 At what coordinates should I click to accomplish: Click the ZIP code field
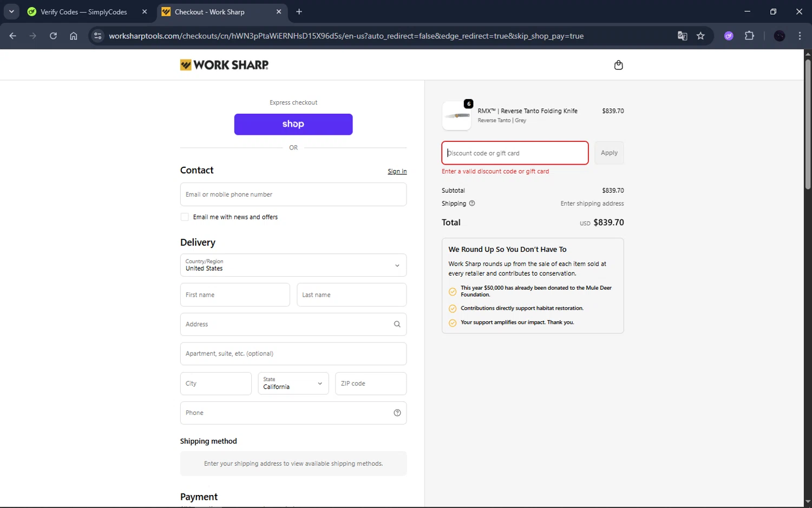(371, 383)
